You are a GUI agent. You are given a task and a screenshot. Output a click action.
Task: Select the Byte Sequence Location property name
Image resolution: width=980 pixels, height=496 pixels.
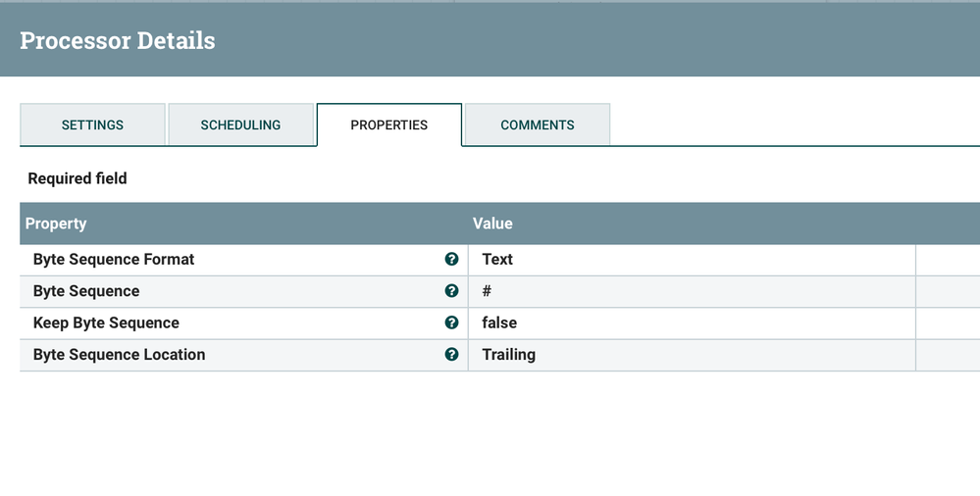click(119, 355)
